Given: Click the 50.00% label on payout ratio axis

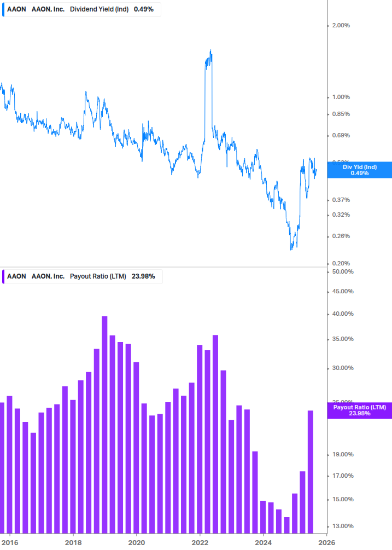Looking at the screenshot, I should (x=343, y=271).
